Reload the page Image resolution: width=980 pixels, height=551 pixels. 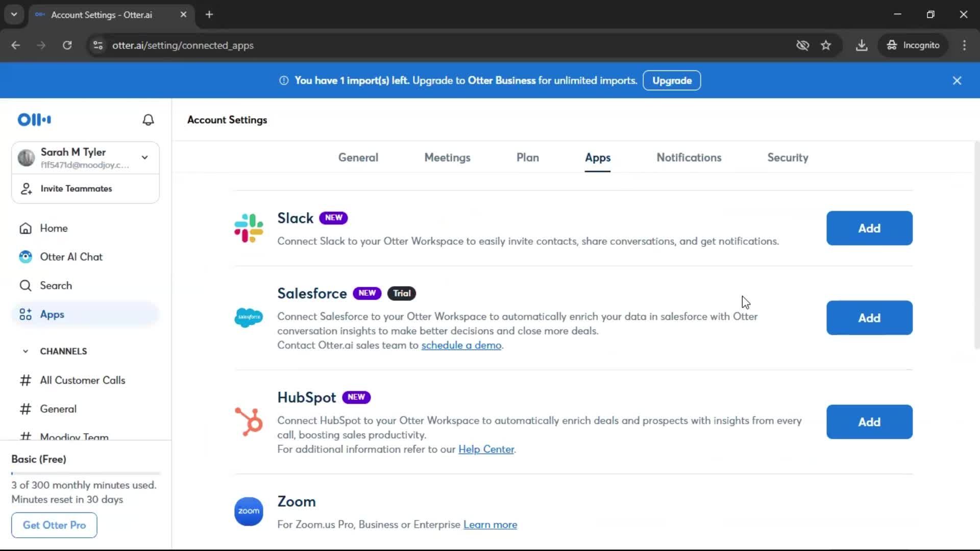click(x=67, y=45)
